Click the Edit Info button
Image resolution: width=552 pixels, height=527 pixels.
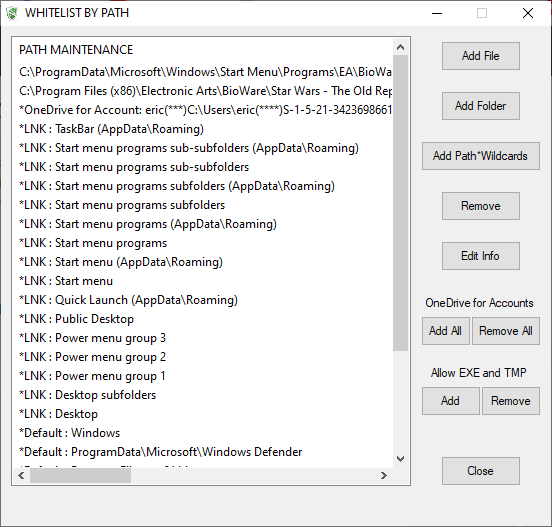pyautogui.click(x=481, y=256)
